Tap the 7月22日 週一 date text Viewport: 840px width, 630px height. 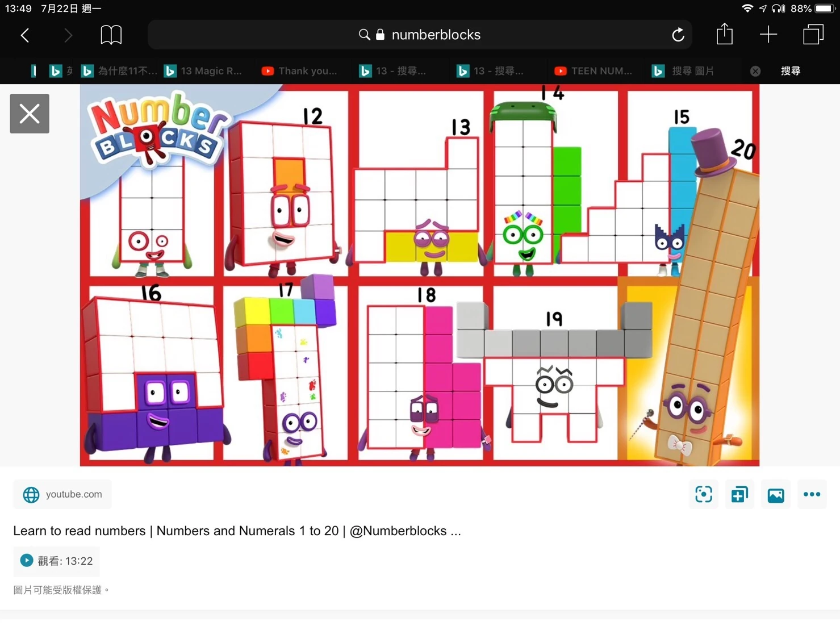[x=71, y=9]
